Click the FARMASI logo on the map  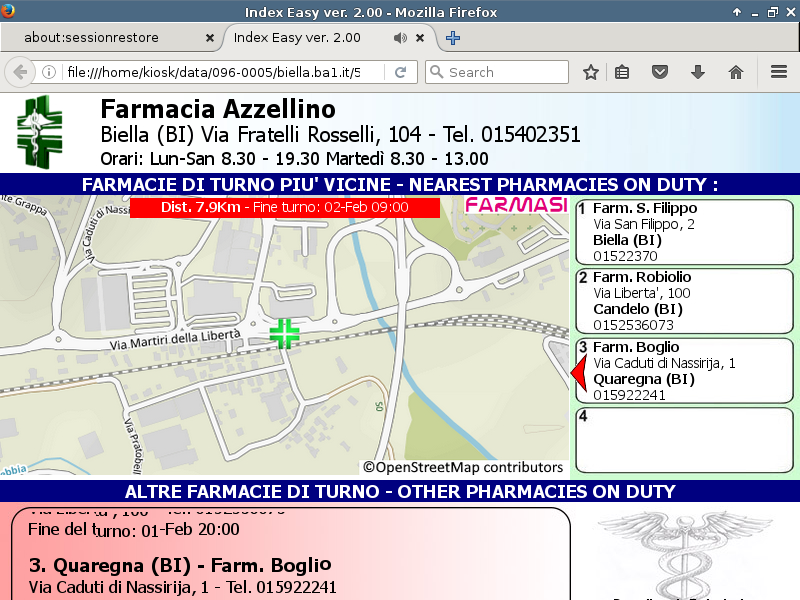tap(516, 206)
